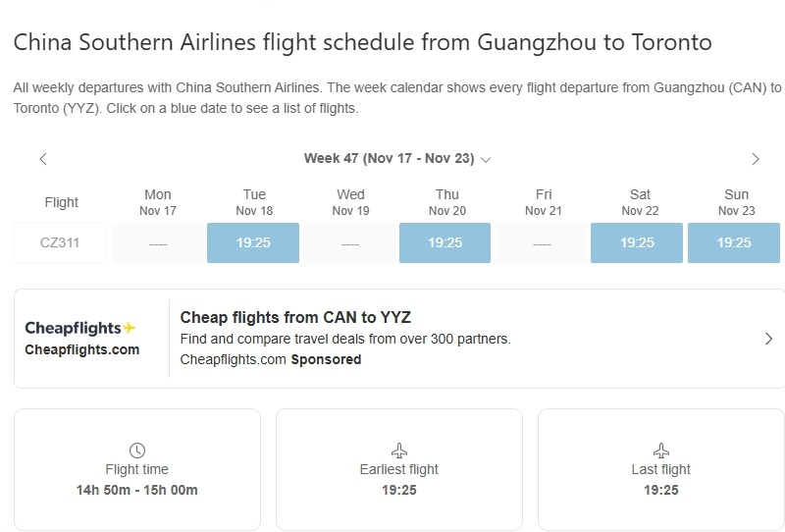Click the empty Monday Nov 17 cell
The image size is (785, 532).
(157, 243)
